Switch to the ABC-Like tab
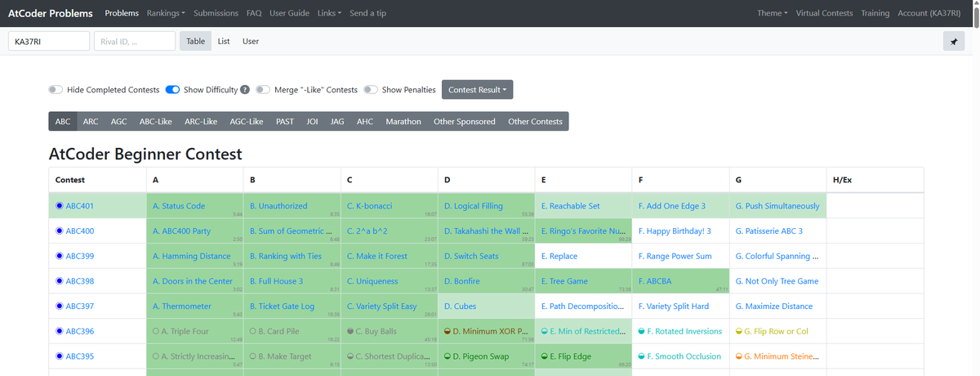The height and width of the screenshot is (376, 980). [x=156, y=121]
